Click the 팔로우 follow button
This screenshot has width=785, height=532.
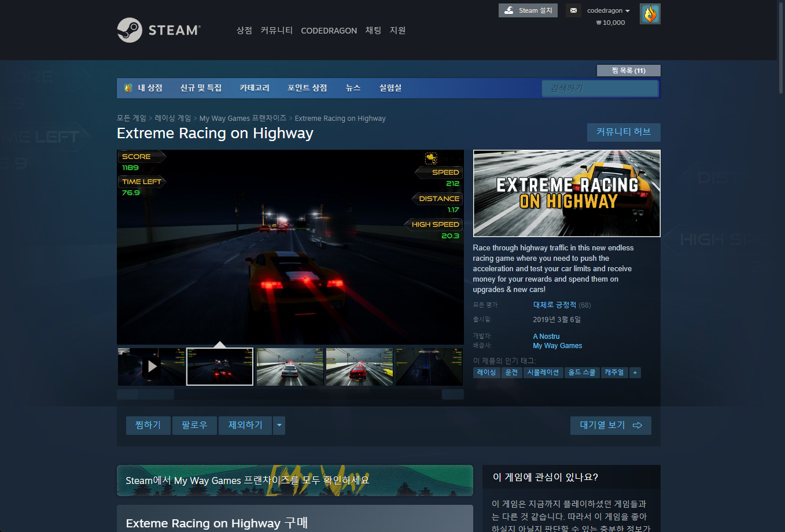click(x=194, y=425)
